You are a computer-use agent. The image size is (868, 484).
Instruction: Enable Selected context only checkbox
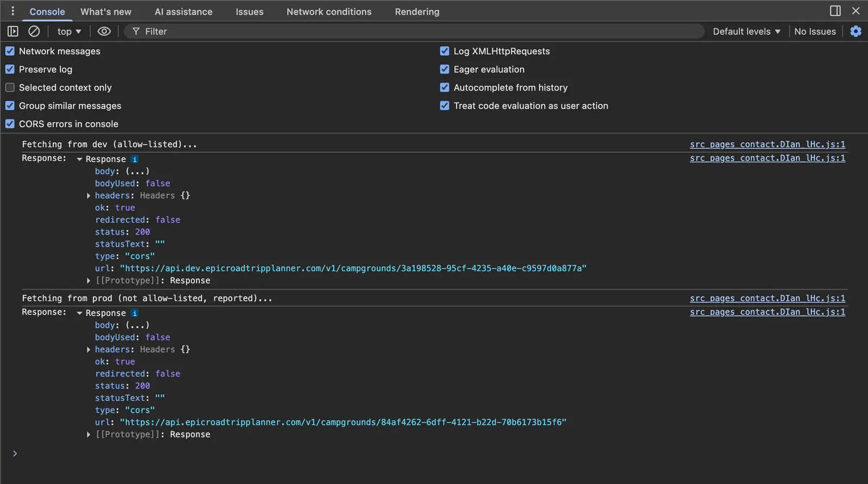tap(10, 87)
